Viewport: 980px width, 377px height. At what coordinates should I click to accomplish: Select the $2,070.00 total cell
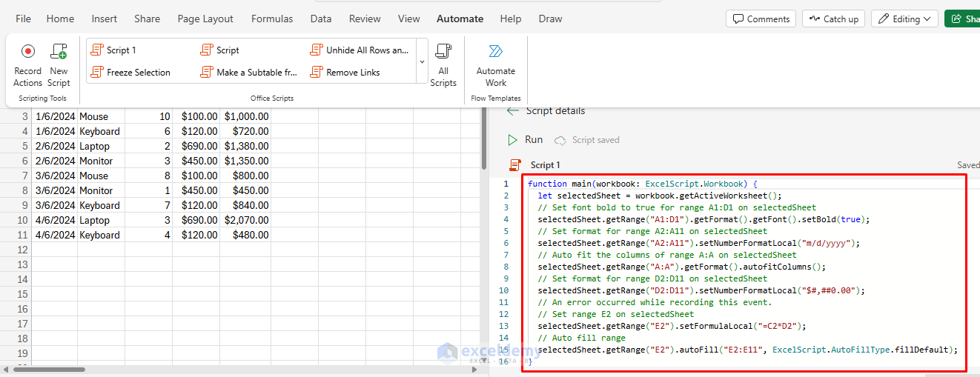pyautogui.click(x=246, y=220)
